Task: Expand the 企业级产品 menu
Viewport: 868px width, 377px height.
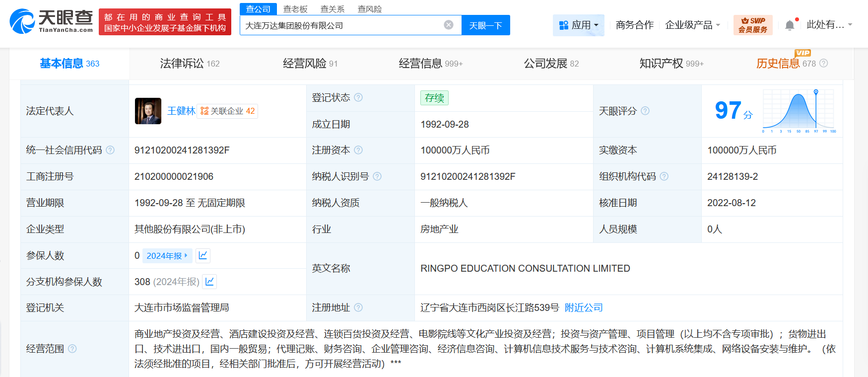Action: click(x=692, y=25)
